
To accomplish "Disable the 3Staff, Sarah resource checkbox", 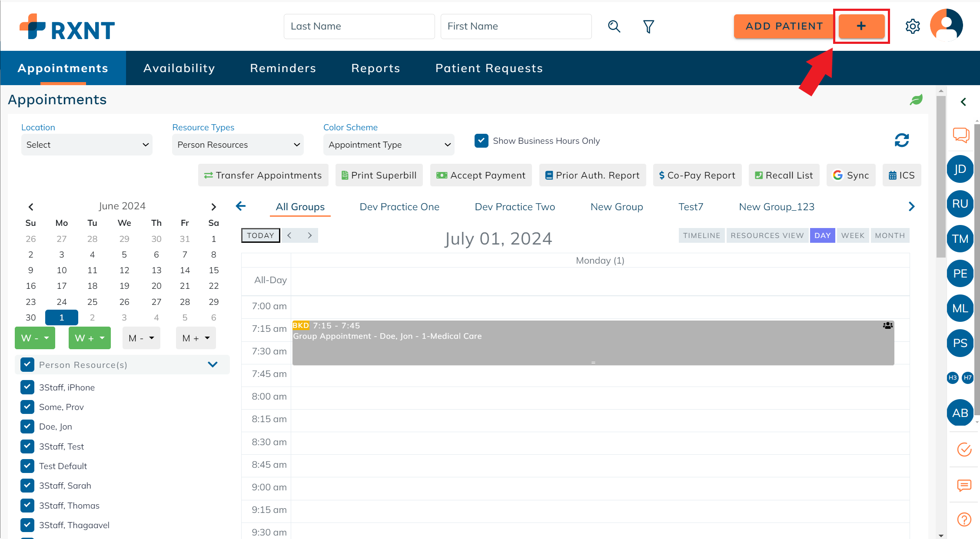I will point(27,485).
